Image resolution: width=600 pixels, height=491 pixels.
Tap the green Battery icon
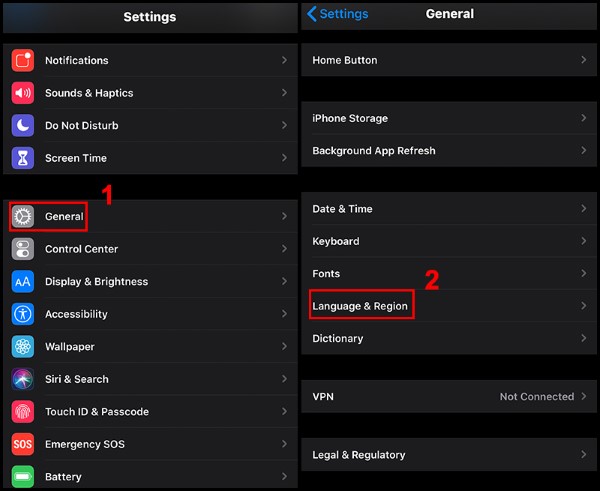(23, 476)
